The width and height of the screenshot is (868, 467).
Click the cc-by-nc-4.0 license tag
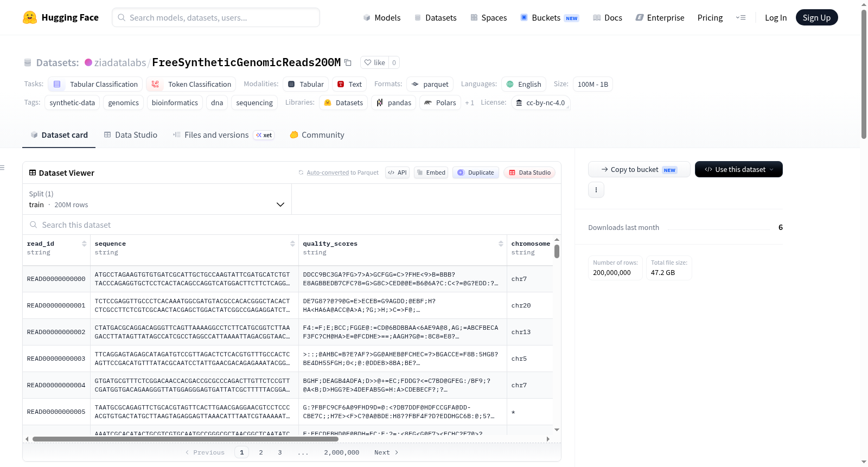(540, 103)
